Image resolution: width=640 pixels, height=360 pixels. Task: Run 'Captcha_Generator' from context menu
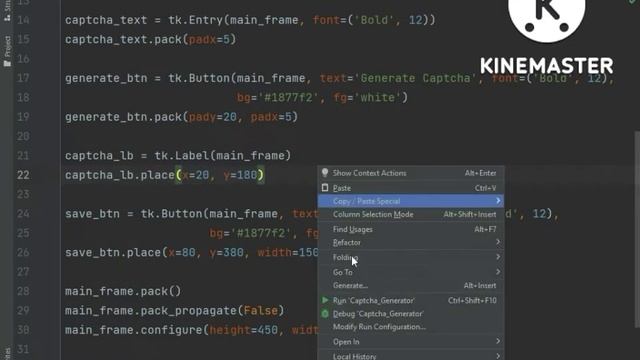(x=411, y=300)
